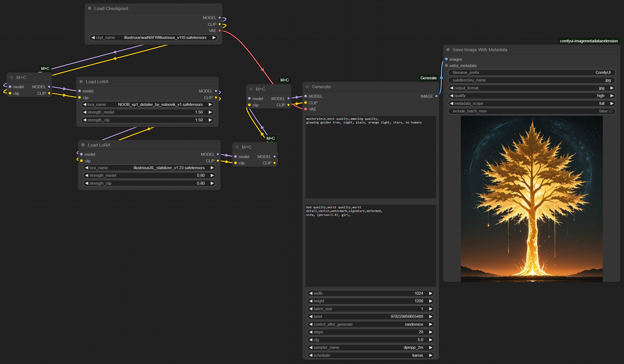Click the illustriousXL stabilizer LoRA node's collapse dot

[83, 145]
